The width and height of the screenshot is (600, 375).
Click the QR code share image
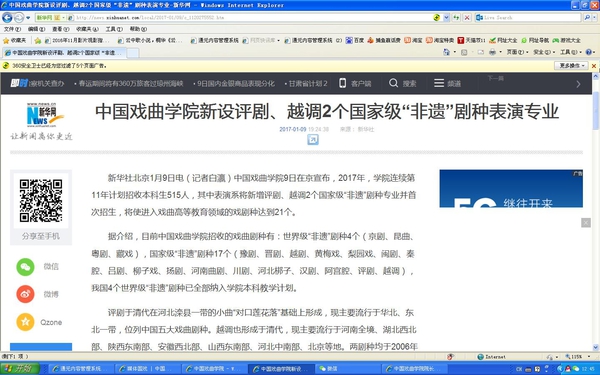tap(41, 201)
